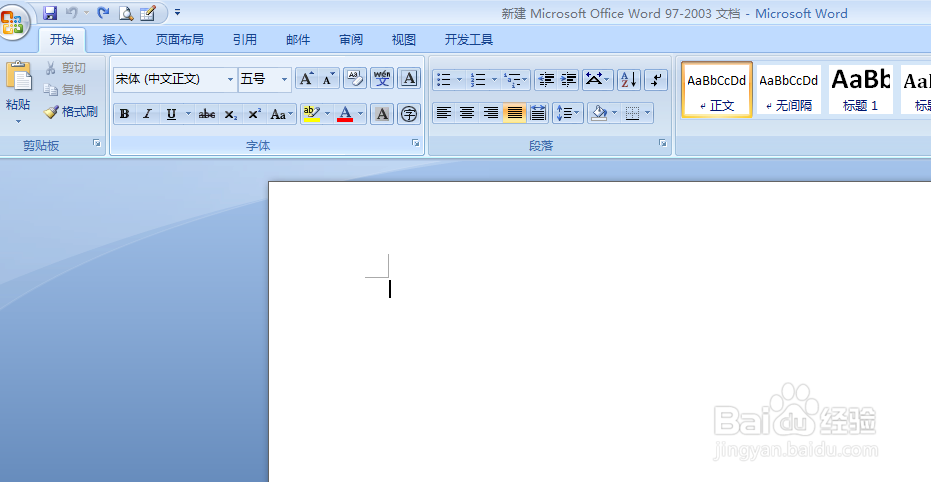This screenshot has height=482, width=931.
Task: Grow the font size
Action: click(x=306, y=79)
